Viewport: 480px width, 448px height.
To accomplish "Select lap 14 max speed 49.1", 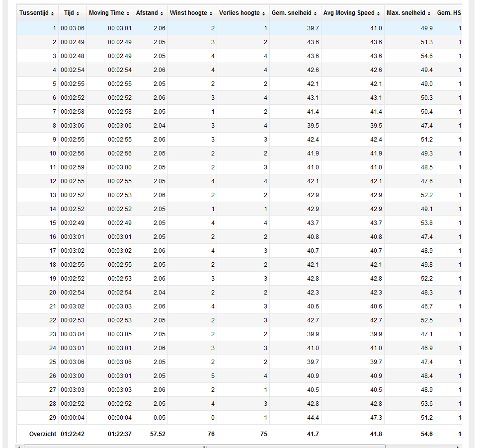I will (x=427, y=209).
